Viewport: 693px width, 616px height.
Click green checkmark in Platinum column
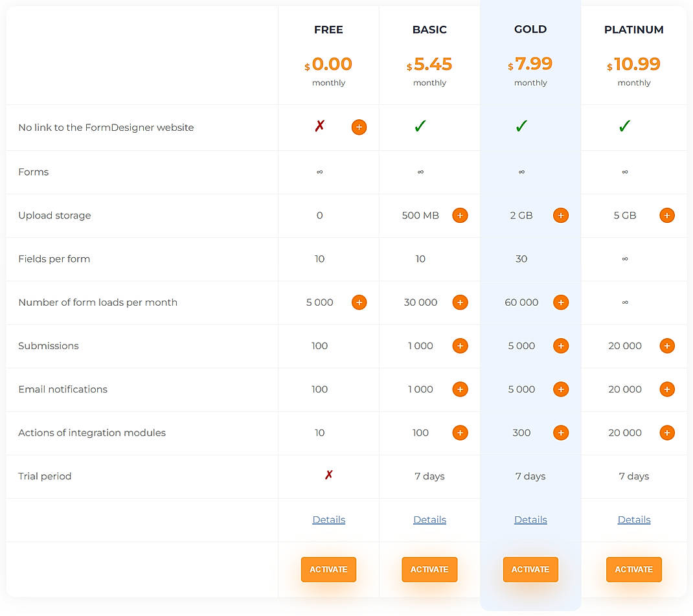click(x=625, y=126)
